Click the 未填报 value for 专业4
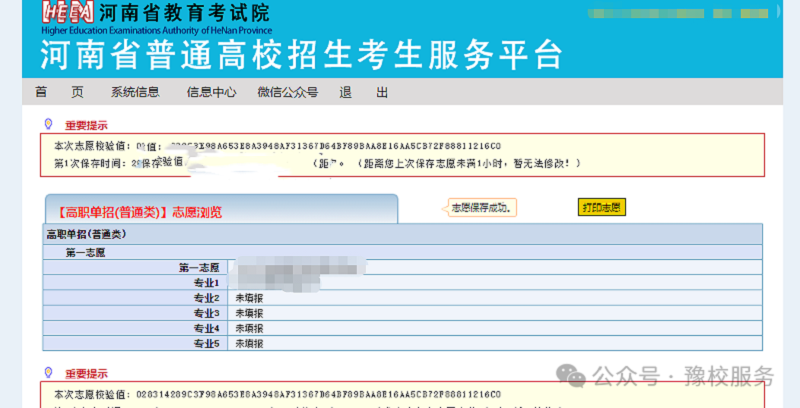The height and width of the screenshot is (408, 800). [x=249, y=328]
